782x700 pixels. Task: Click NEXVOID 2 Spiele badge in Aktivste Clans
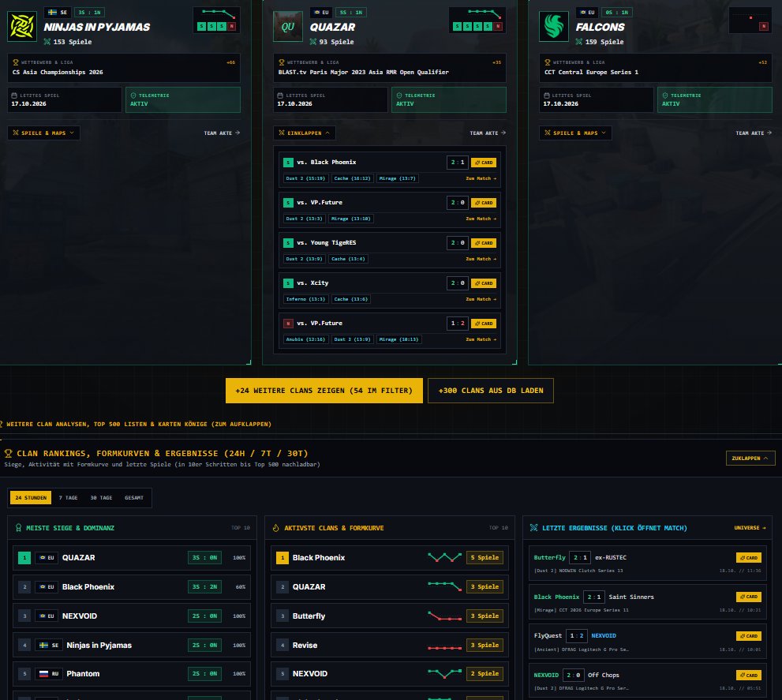click(x=485, y=673)
